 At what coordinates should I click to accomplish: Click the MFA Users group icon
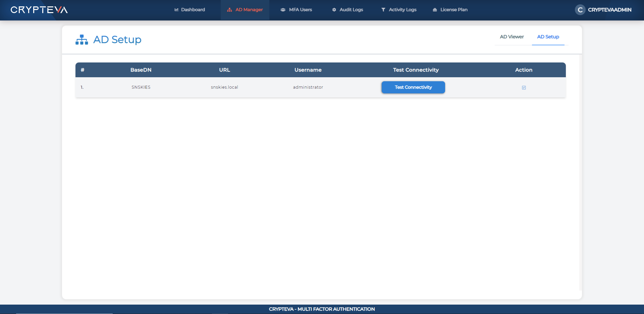tap(283, 10)
